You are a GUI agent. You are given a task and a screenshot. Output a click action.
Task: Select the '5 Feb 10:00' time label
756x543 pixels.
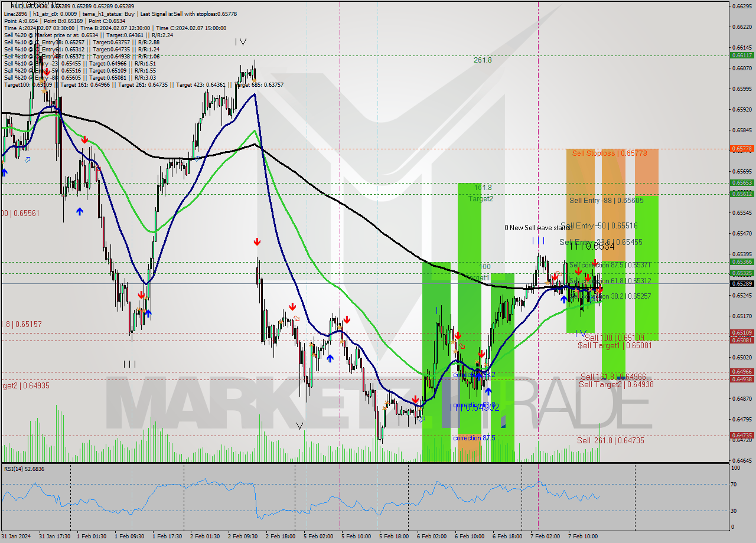click(x=356, y=537)
